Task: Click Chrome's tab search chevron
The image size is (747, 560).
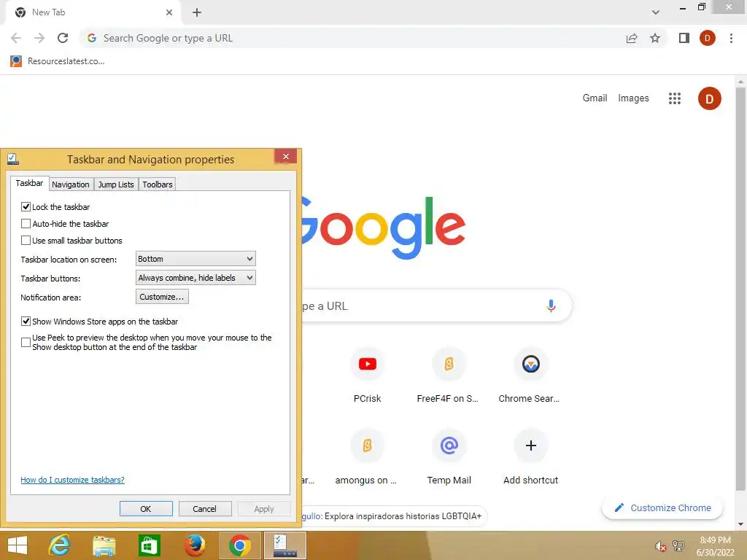Action: (x=656, y=12)
